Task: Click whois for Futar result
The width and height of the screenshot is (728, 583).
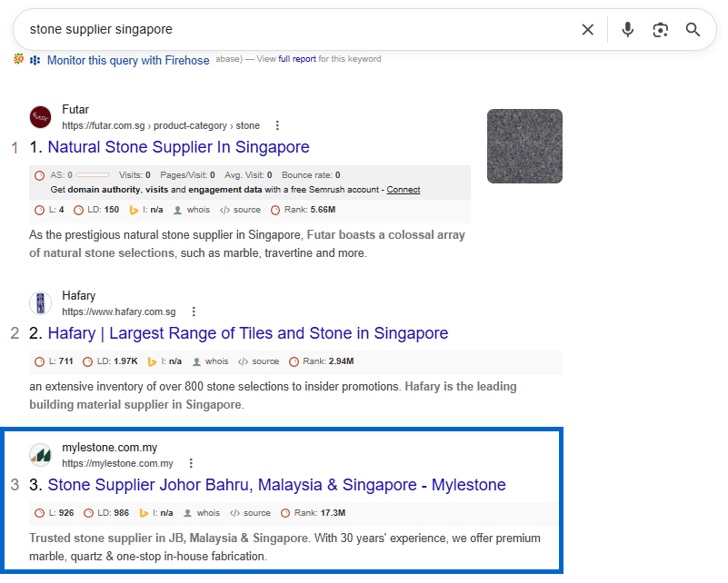Action: pyautogui.click(x=198, y=210)
